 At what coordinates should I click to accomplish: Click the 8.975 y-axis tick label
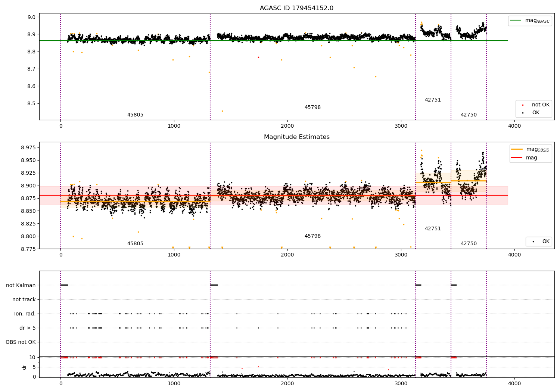(x=28, y=148)
